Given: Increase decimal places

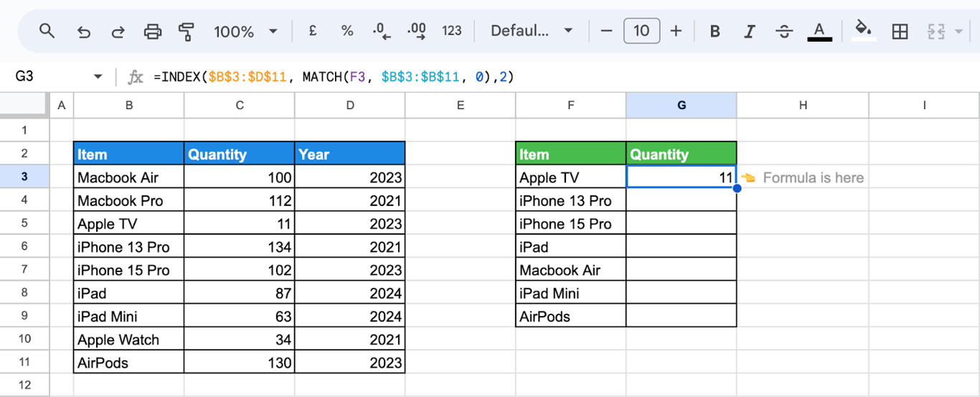Looking at the screenshot, I should click(416, 31).
